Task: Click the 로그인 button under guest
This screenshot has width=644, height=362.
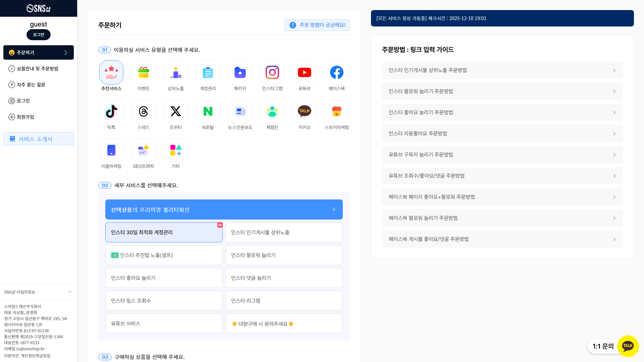Action: [39, 35]
